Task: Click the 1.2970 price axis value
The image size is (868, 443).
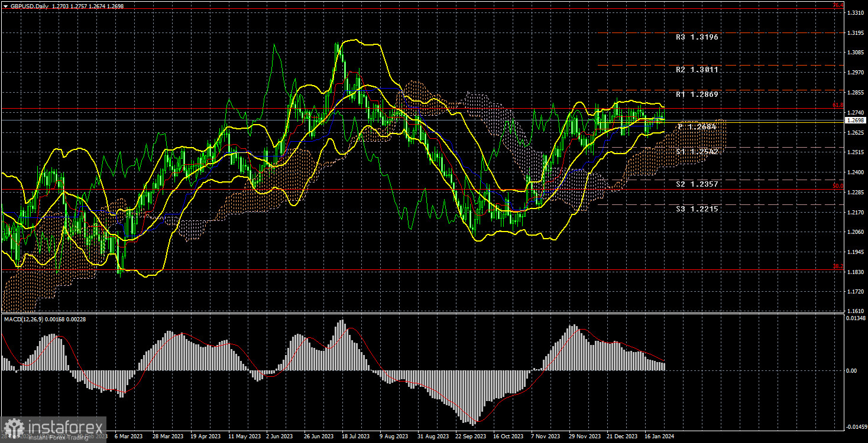Action: coord(855,73)
